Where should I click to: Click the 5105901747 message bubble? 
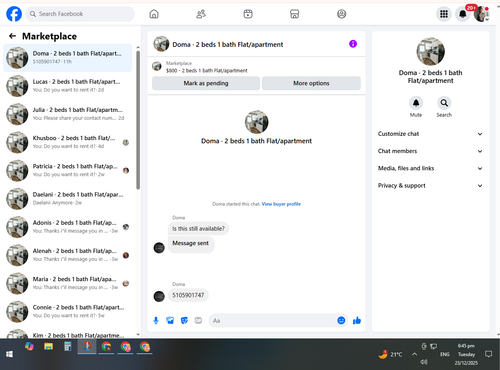(188, 295)
